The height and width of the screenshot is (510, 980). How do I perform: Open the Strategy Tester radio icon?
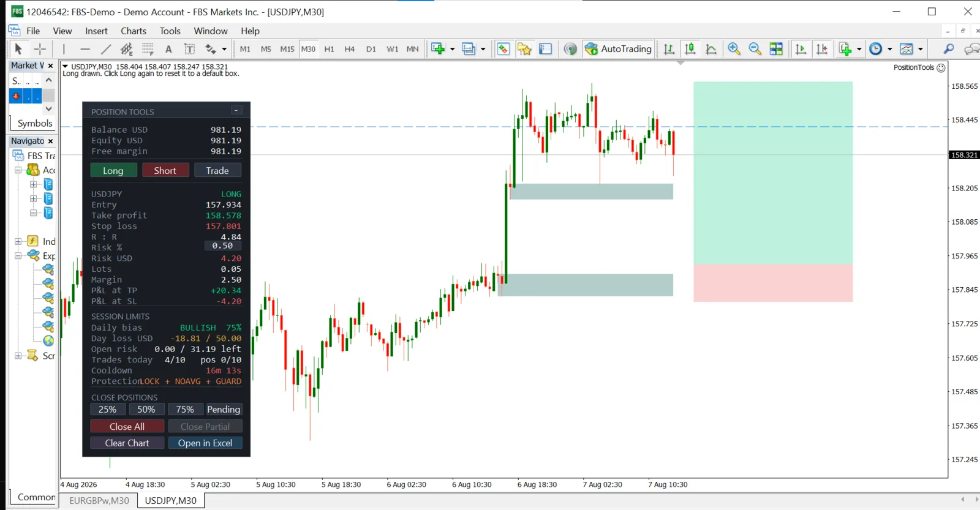tap(570, 49)
